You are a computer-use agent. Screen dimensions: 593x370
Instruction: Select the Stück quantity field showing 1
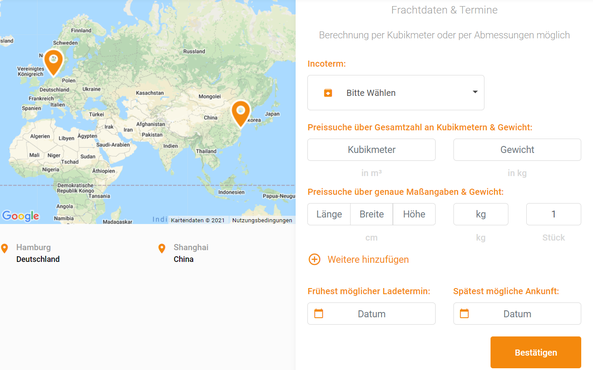pos(553,214)
